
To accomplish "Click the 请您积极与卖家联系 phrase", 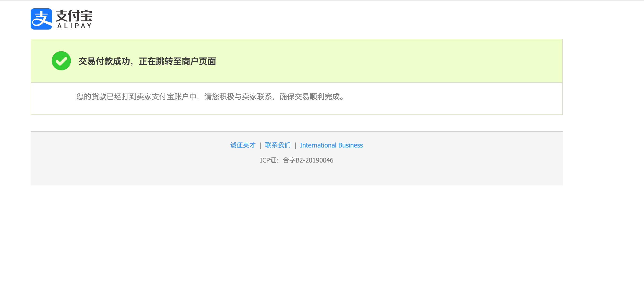I will (x=238, y=96).
